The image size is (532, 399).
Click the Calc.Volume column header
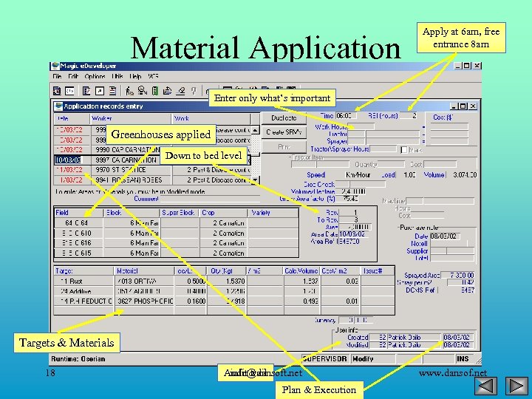click(x=301, y=271)
